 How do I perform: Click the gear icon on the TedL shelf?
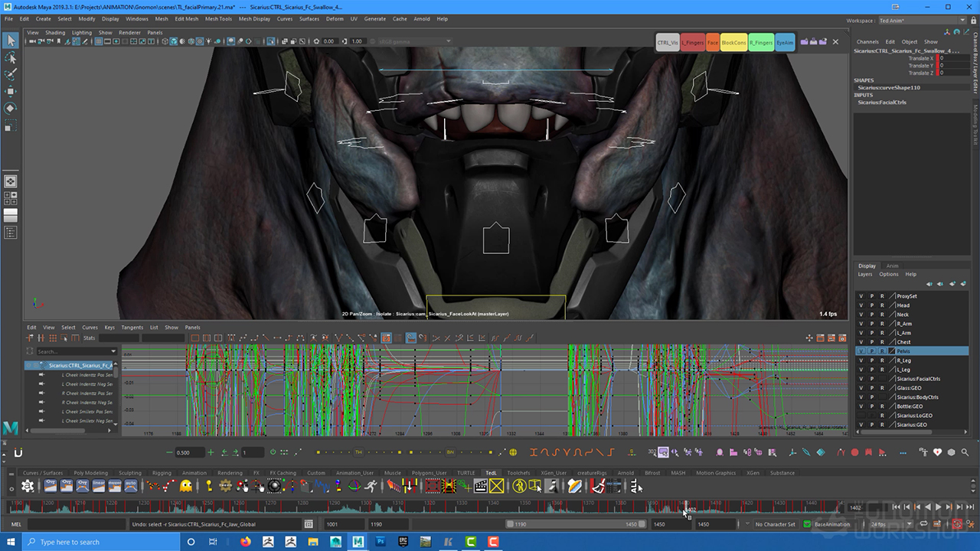point(28,486)
